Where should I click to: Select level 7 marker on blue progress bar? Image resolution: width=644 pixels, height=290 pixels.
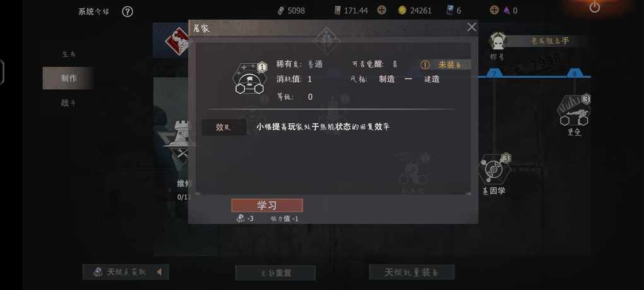tap(494, 73)
